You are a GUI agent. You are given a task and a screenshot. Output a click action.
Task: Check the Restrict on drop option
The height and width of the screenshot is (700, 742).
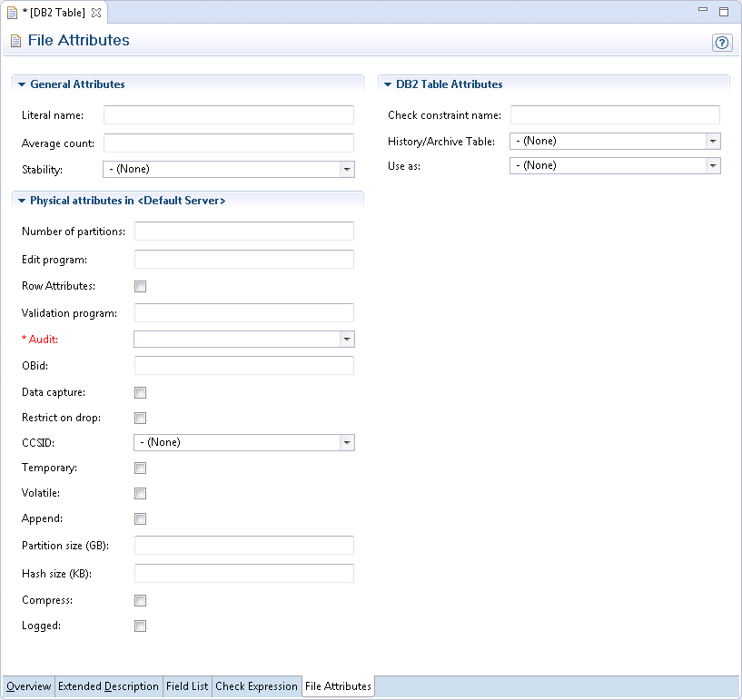pos(140,419)
